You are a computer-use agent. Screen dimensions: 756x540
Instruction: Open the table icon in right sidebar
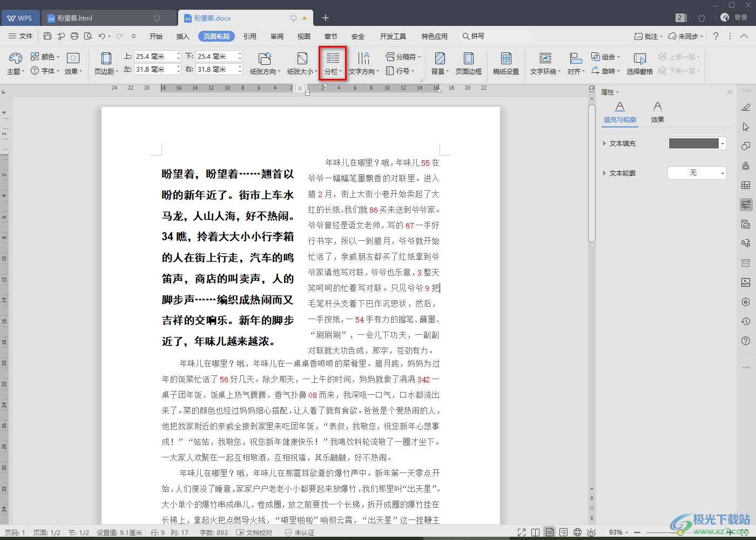(746, 185)
